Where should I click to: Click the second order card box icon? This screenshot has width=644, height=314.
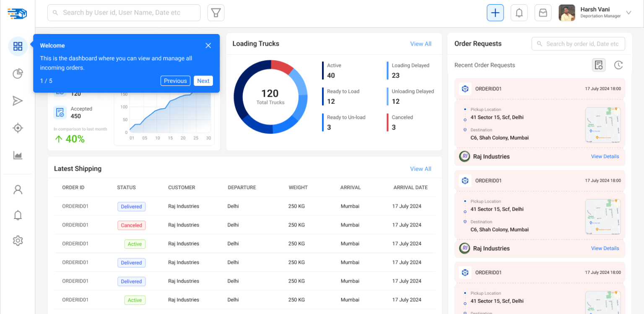(465, 180)
